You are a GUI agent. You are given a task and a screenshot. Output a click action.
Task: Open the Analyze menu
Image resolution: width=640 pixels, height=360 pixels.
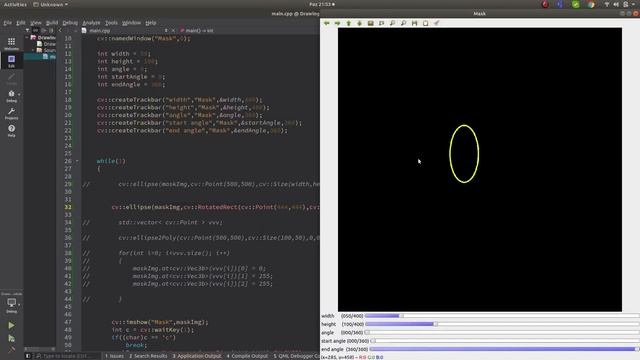point(91,23)
